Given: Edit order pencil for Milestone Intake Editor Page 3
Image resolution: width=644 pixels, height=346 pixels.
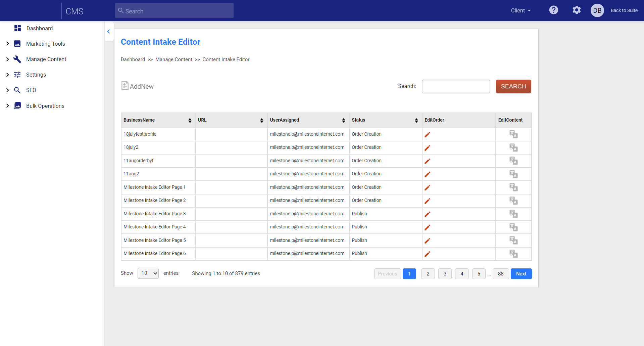Looking at the screenshot, I should tap(427, 214).
